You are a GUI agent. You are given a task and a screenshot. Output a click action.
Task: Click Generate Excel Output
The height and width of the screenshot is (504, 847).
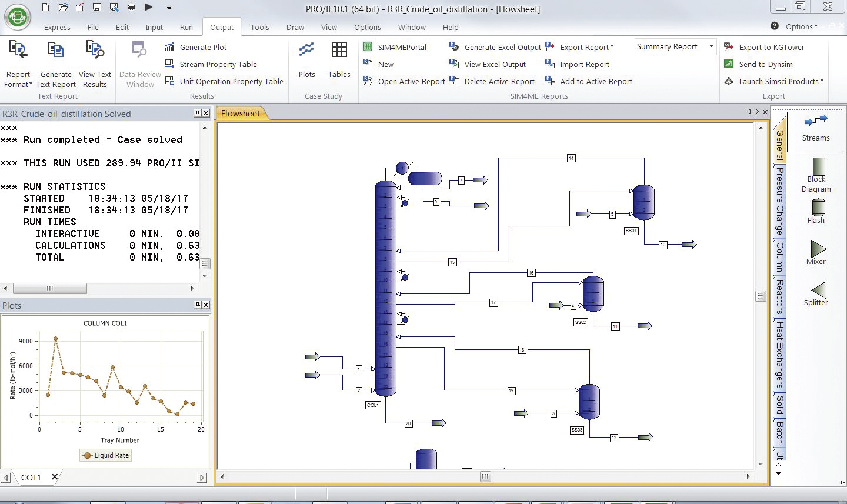click(x=502, y=47)
